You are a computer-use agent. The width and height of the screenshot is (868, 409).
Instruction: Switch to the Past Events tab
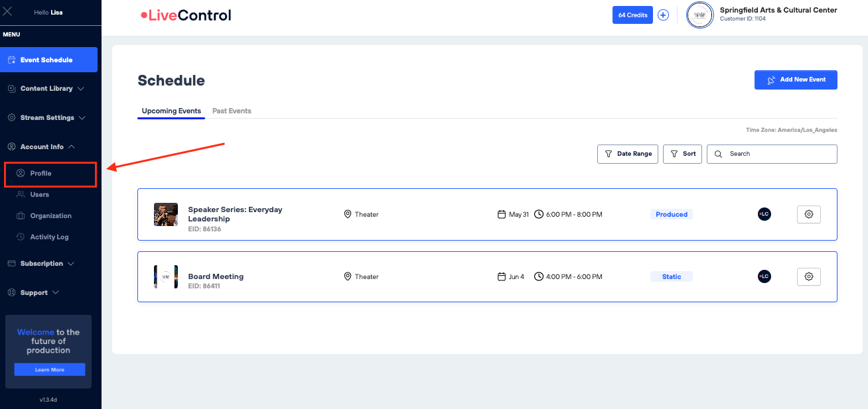coord(232,111)
